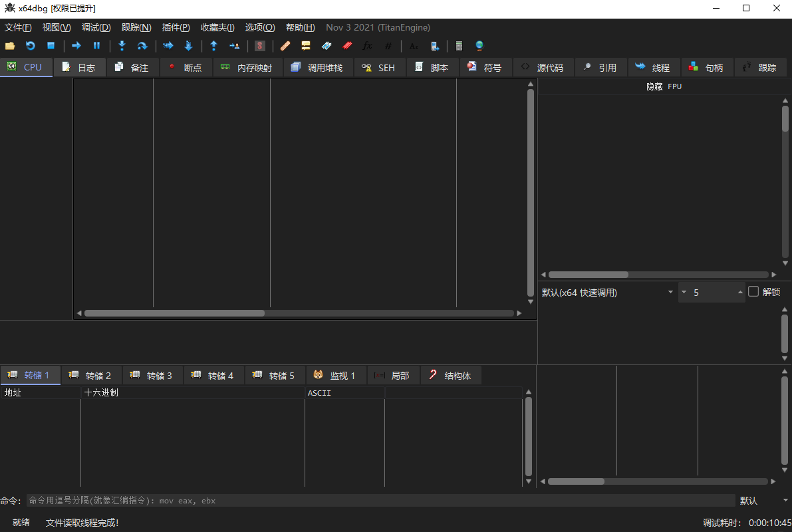
Task: Open the 视图(V) menu
Action: point(57,27)
